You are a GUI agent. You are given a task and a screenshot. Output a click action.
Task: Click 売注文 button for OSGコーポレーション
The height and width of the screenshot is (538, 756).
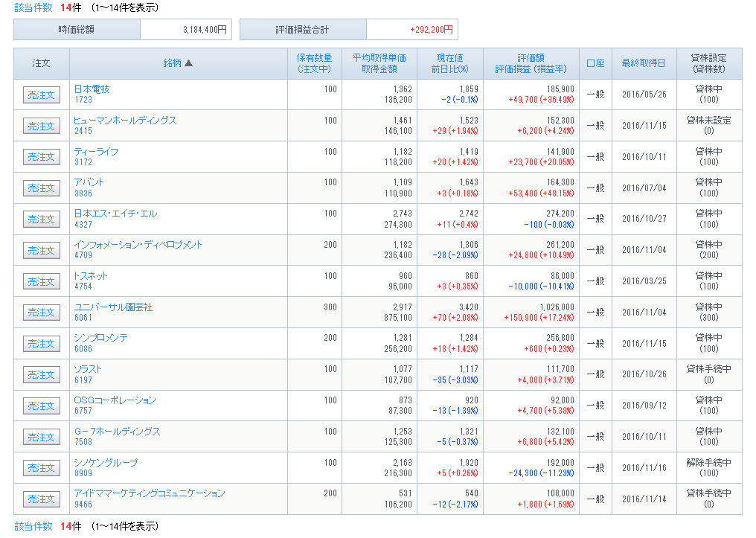coord(42,406)
